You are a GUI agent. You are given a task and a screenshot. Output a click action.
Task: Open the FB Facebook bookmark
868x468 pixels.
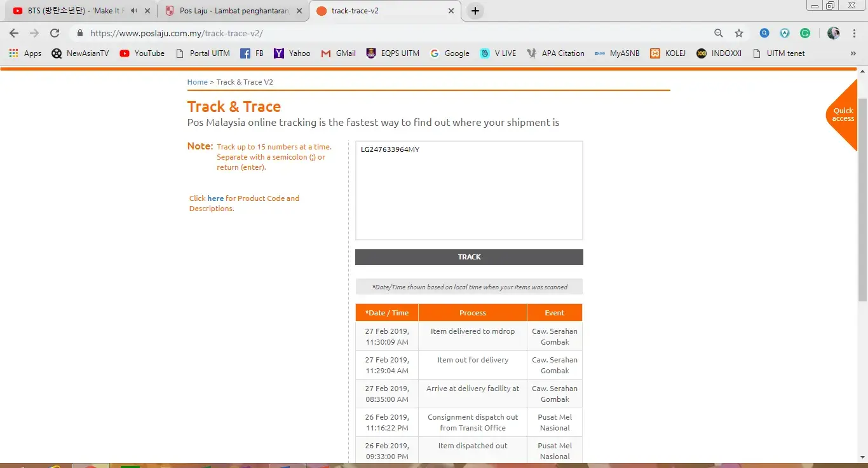[x=252, y=53]
